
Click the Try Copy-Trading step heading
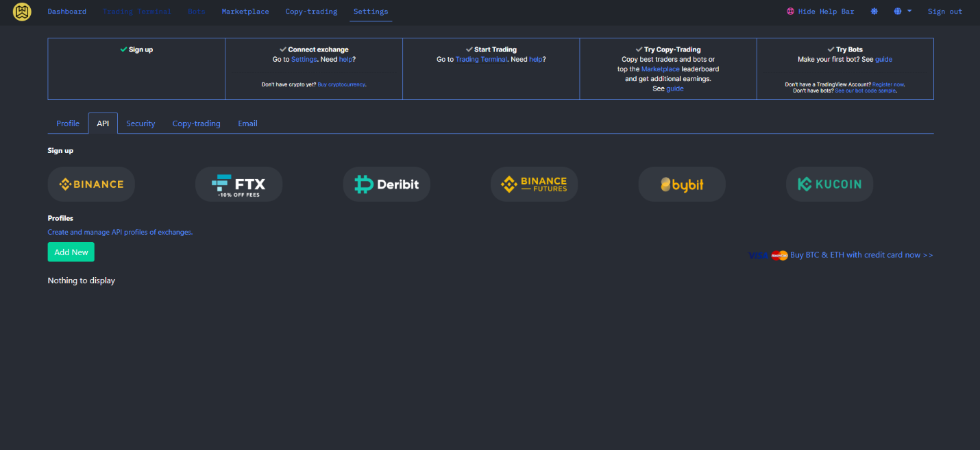(x=672, y=49)
